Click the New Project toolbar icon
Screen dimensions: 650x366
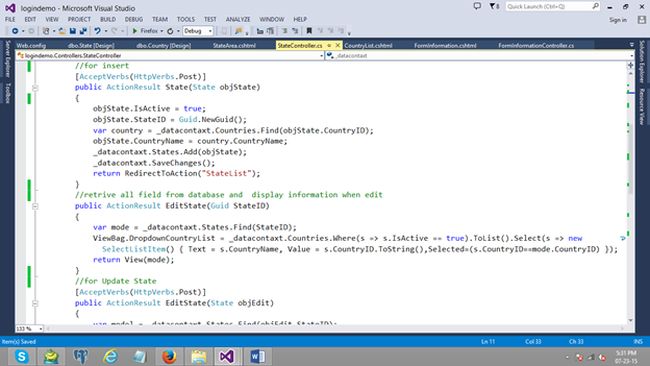pyautogui.click(x=46, y=31)
